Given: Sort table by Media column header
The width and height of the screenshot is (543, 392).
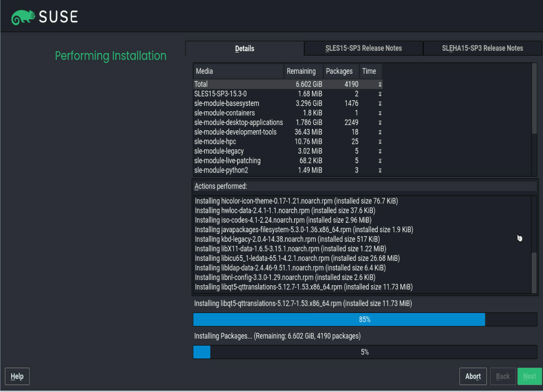Looking at the screenshot, I should [x=239, y=71].
